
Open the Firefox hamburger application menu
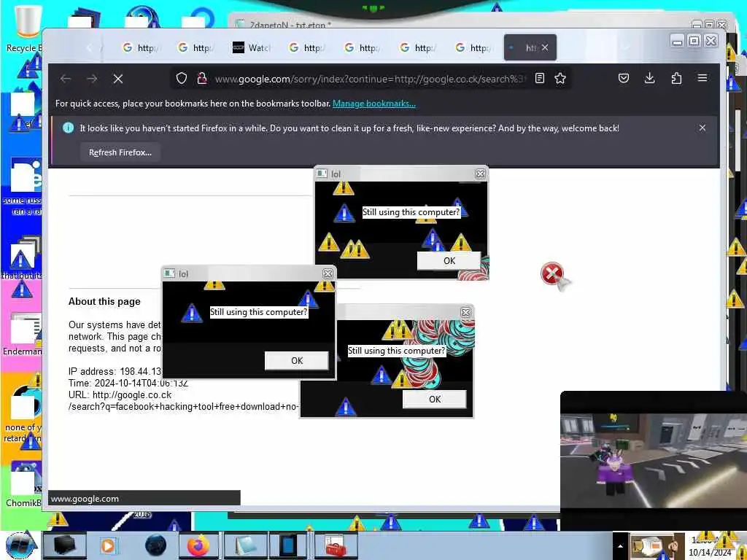703,77
